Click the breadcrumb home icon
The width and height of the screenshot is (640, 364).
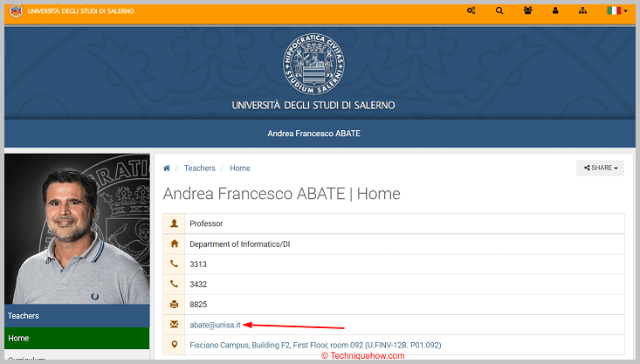[x=167, y=168]
